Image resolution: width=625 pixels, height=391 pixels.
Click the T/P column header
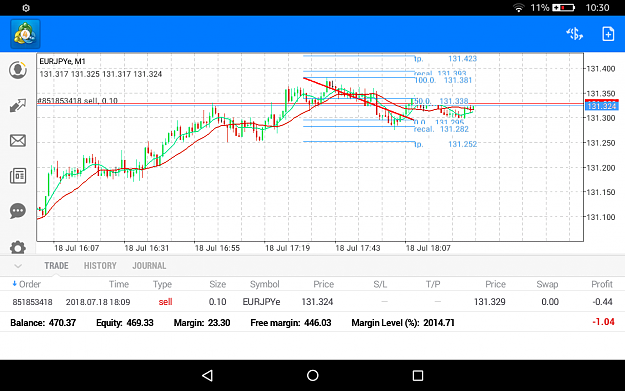click(433, 284)
